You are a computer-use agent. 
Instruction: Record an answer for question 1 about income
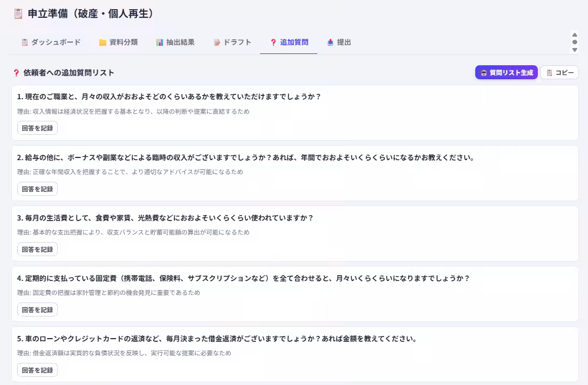[x=37, y=128]
